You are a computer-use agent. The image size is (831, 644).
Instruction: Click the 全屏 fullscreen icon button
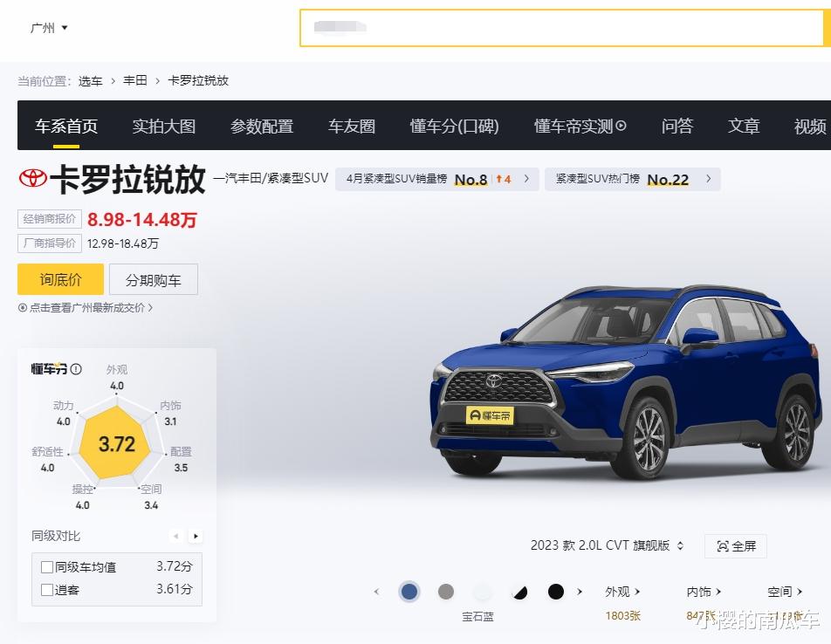[736, 546]
